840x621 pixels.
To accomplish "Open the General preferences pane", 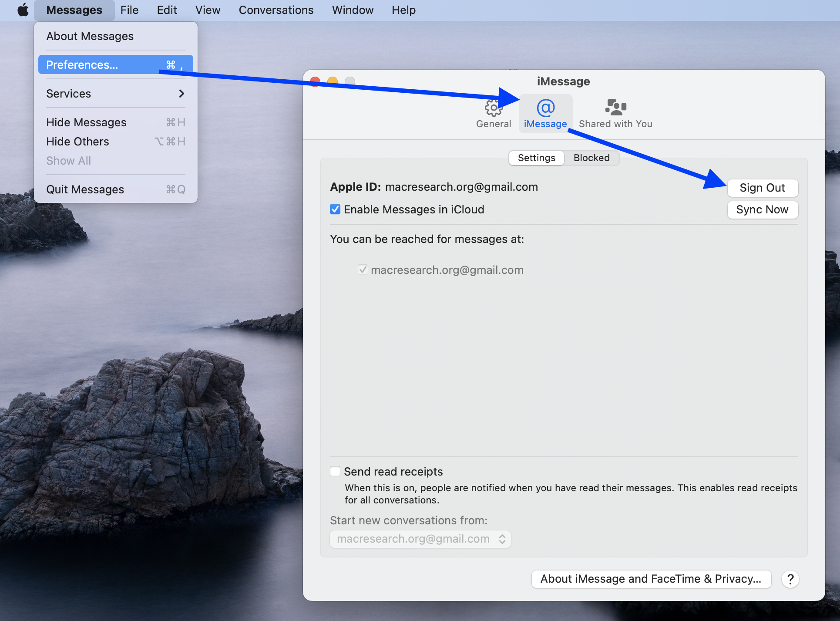I will [494, 114].
